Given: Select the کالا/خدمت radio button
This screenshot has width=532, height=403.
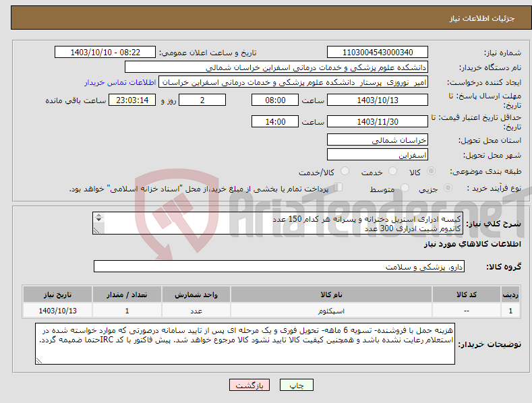Looking at the screenshot, I should (345, 171).
